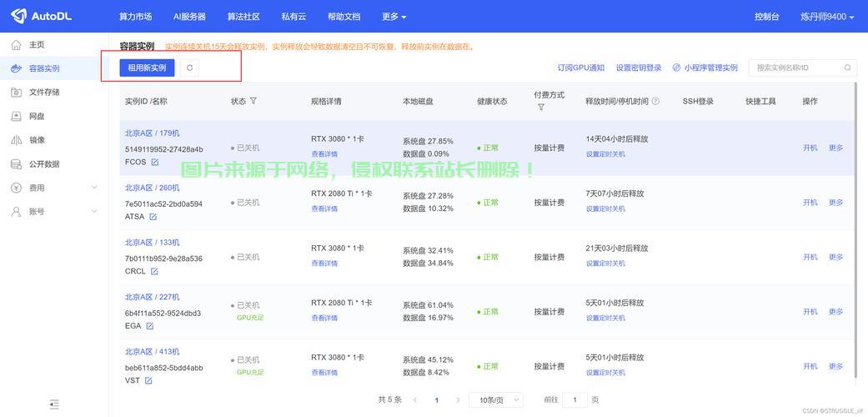Click the AutoDL logo

click(x=42, y=16)
